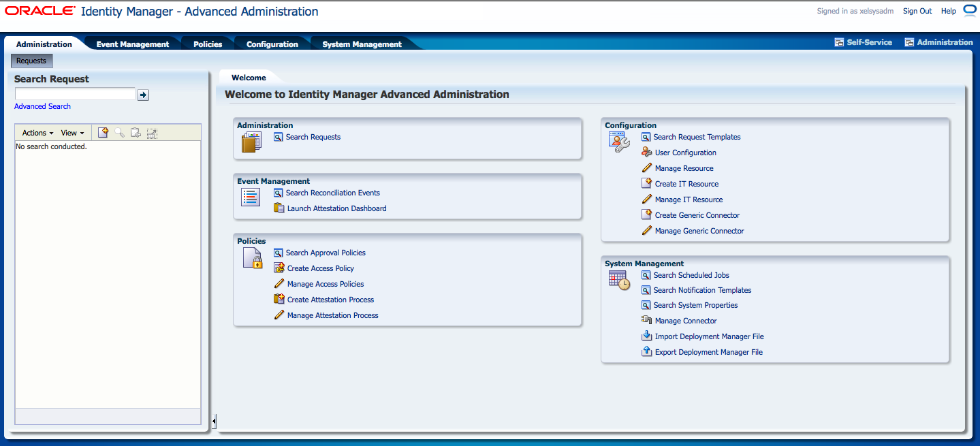Click the pencil icon beside Manage Resource
980x446 pixels.
(x=646, y=168)
